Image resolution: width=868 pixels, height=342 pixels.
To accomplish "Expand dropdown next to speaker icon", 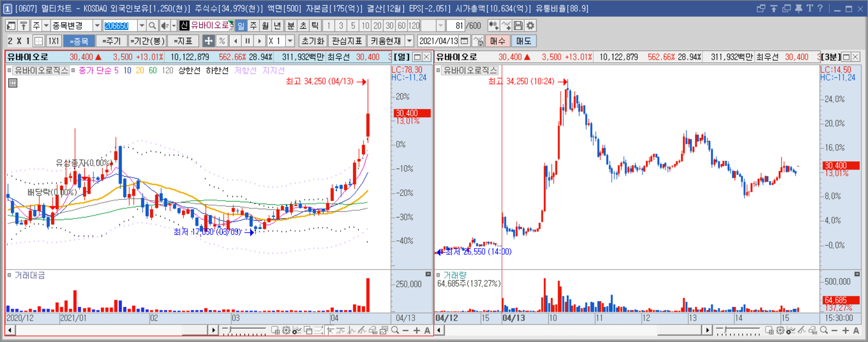I will click(174, 26).
